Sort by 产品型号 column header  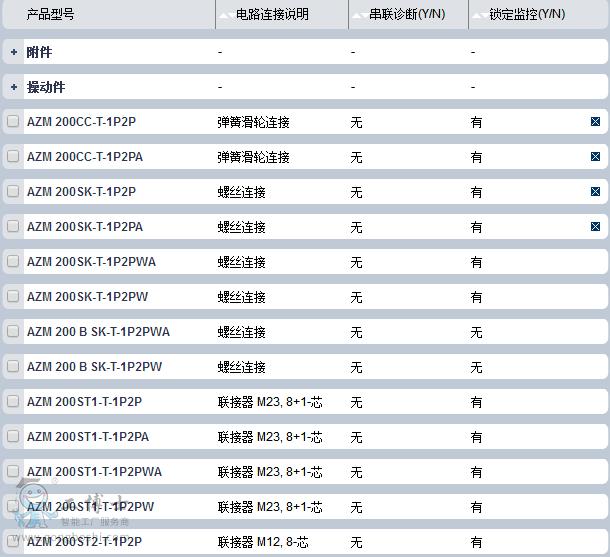point(50,15)
